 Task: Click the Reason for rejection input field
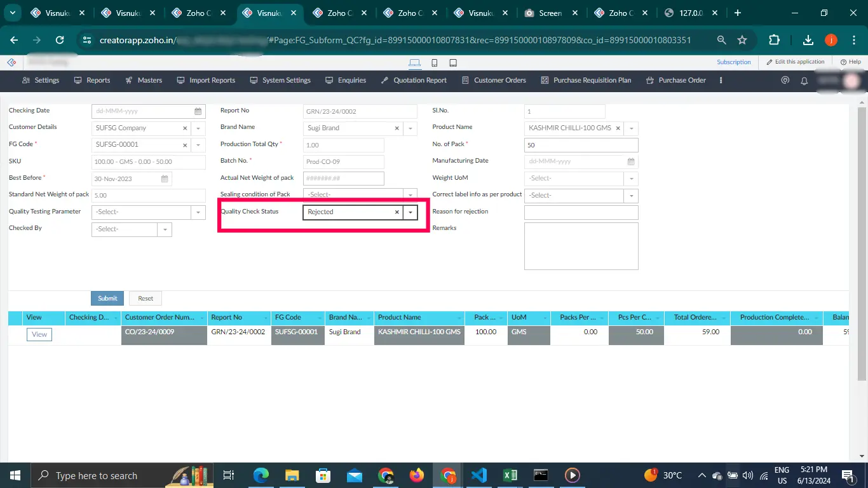(x=581, y=212)
